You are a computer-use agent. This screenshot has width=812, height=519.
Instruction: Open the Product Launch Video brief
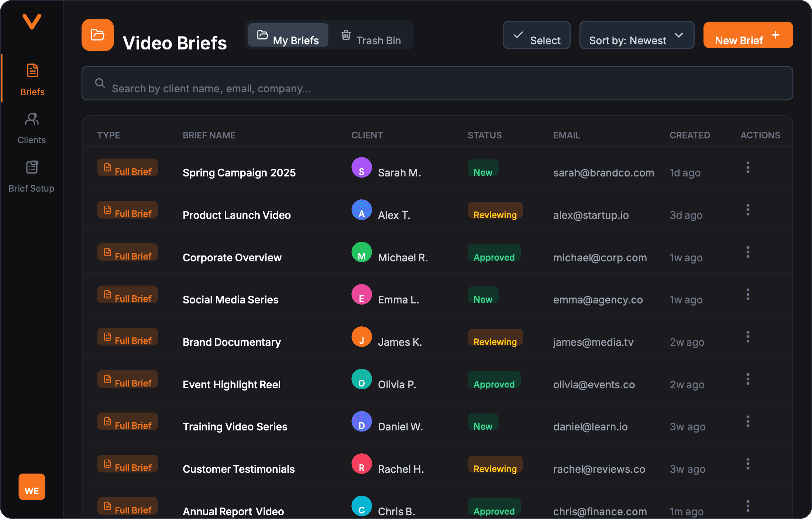coord(237,215)
